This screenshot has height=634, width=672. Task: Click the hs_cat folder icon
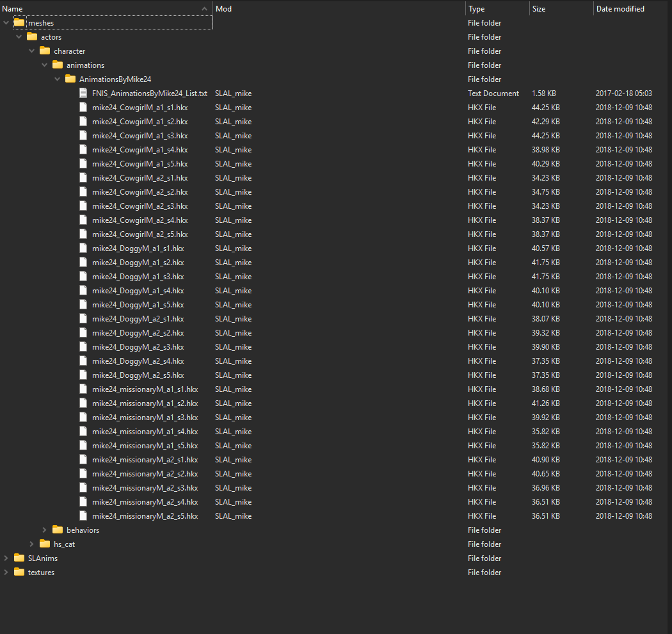[45, 544]
